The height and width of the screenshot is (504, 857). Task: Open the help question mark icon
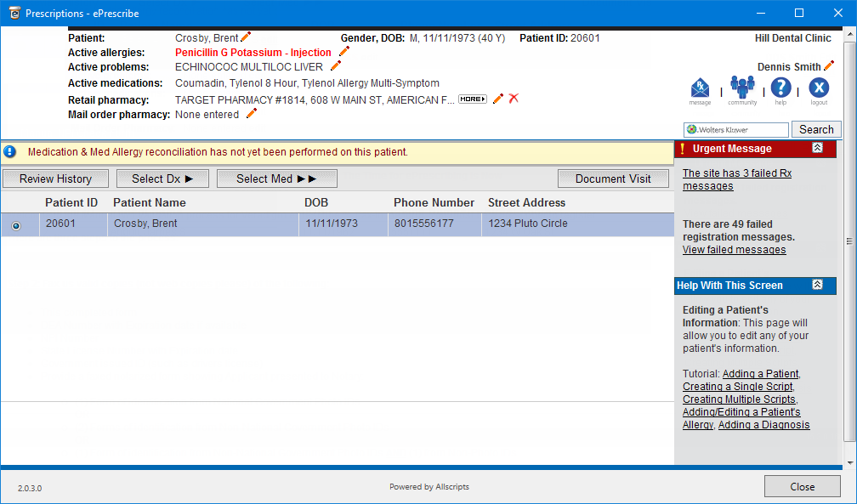point(780,88)
